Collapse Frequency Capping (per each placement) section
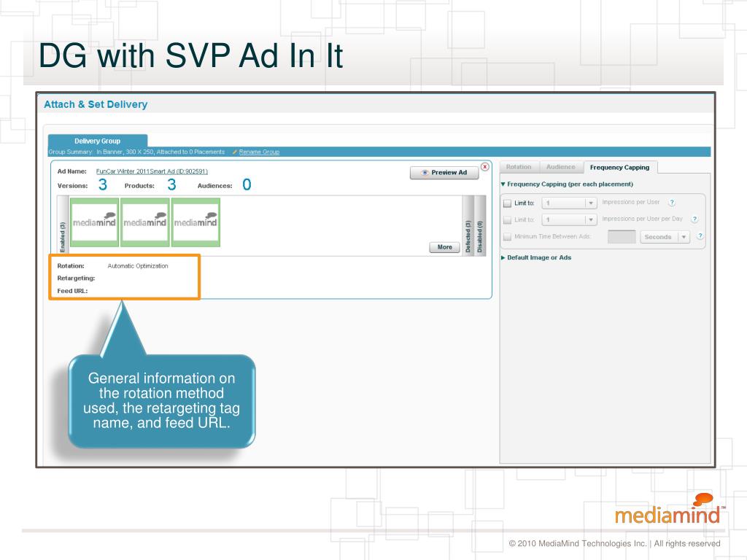Image resolution: width=747 pixels, height=560 pixels. click(567, 184)
